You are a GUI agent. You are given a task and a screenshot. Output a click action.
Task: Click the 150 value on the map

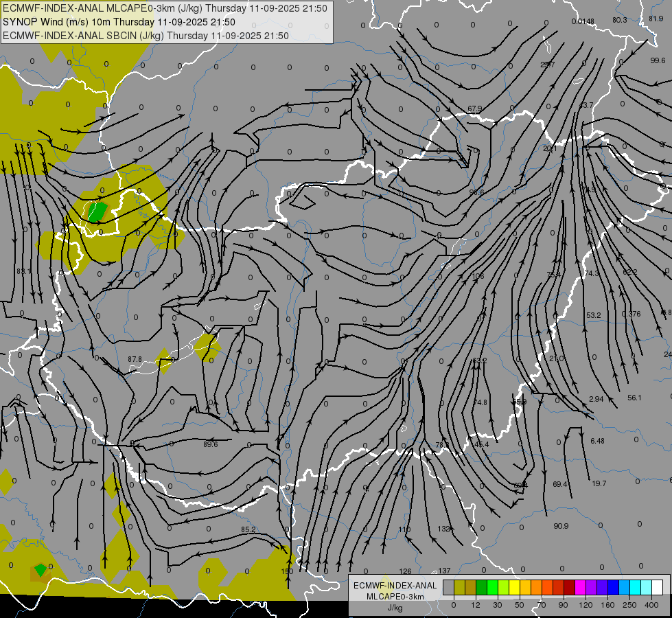[287, 571]
